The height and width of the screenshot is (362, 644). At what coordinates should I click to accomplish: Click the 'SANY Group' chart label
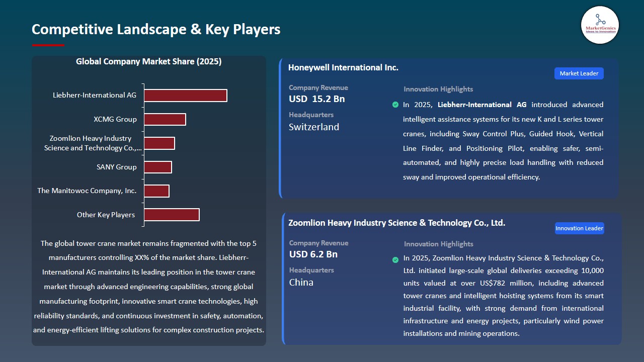pyautogui.click(x=117, y=167)
